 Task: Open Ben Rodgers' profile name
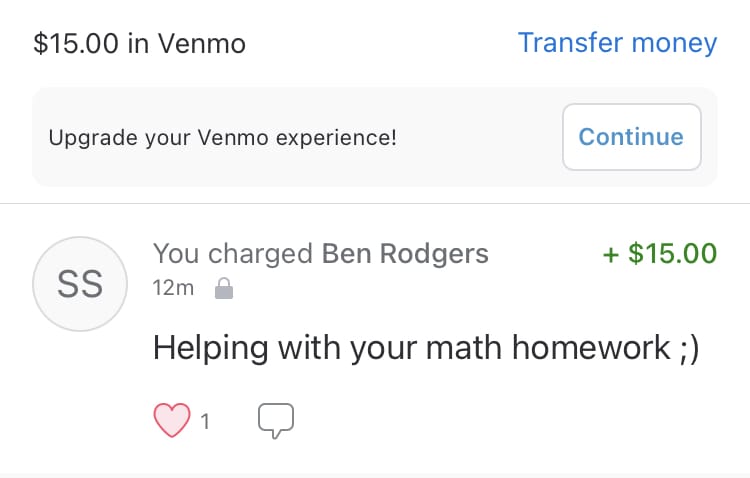[x=405, y=254]
